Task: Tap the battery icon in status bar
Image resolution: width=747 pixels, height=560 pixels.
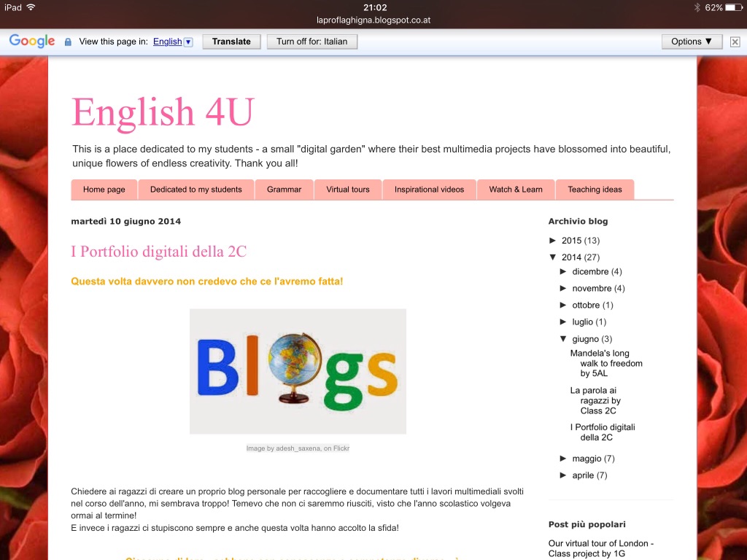Action: [x=733, y=7]
